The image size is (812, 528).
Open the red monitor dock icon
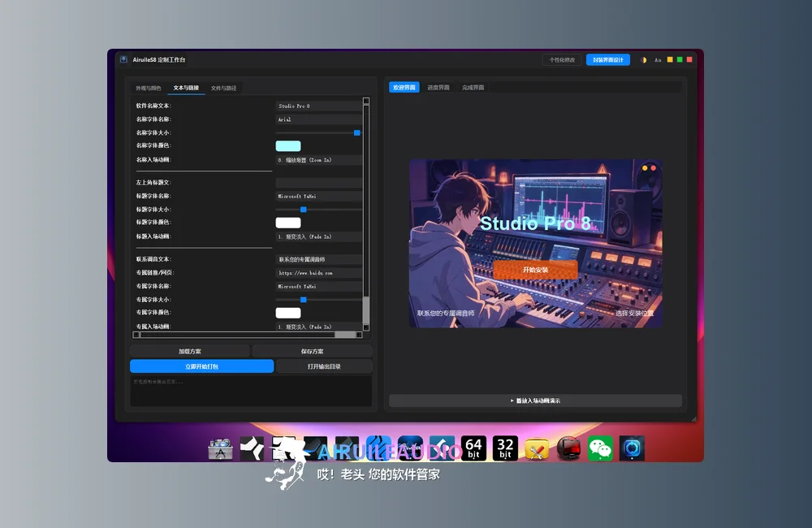[568, 448]
